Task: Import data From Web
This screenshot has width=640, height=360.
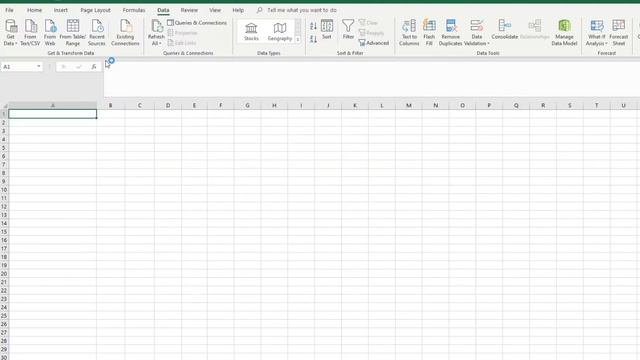Action: [50, 32]
